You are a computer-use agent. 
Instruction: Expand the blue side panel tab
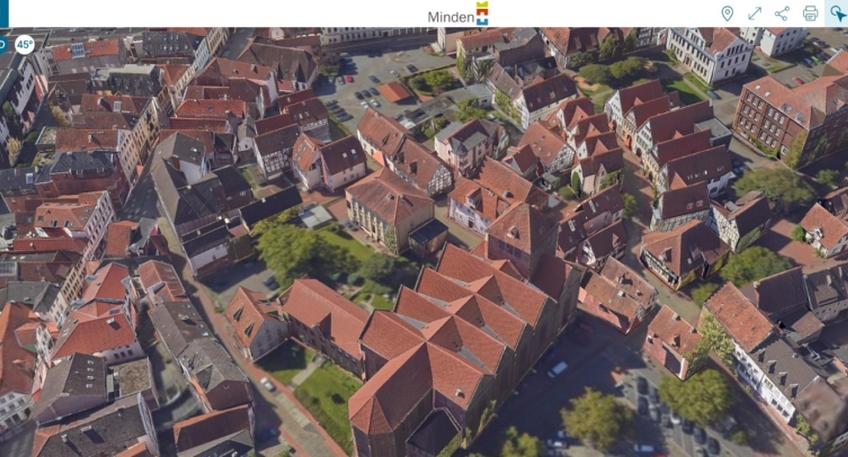click(x=5, y=14)
